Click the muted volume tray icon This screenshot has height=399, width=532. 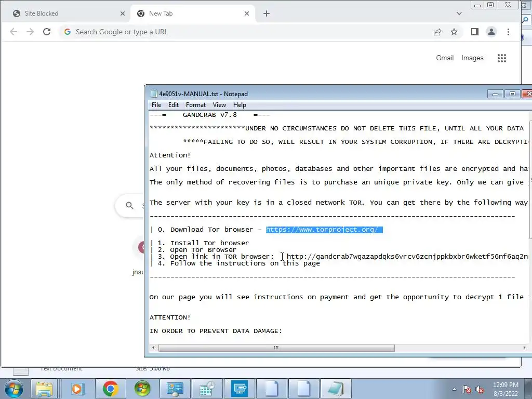tap(480, 389)
